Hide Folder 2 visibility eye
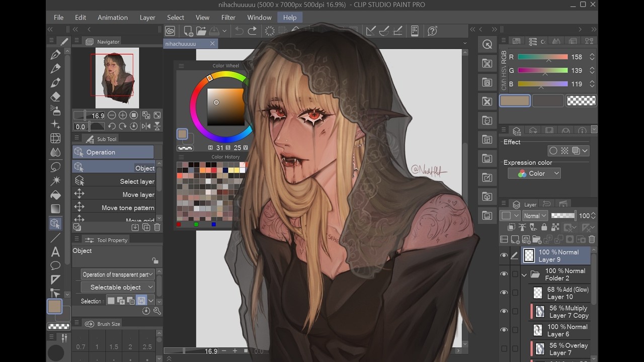 coord(504,274)
